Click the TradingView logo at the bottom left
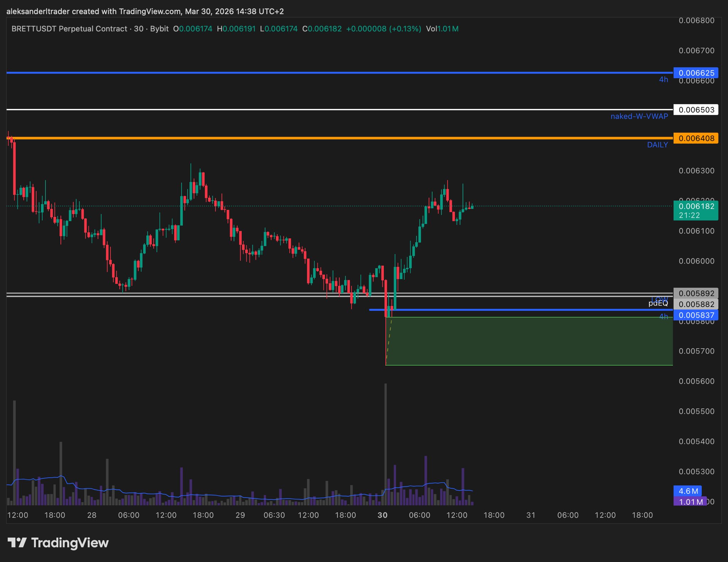728x562 pixels. [58, 543]
